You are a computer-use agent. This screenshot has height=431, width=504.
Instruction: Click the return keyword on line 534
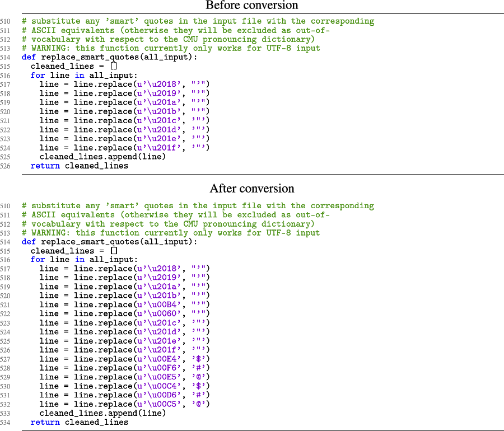[x=45, y=422]
